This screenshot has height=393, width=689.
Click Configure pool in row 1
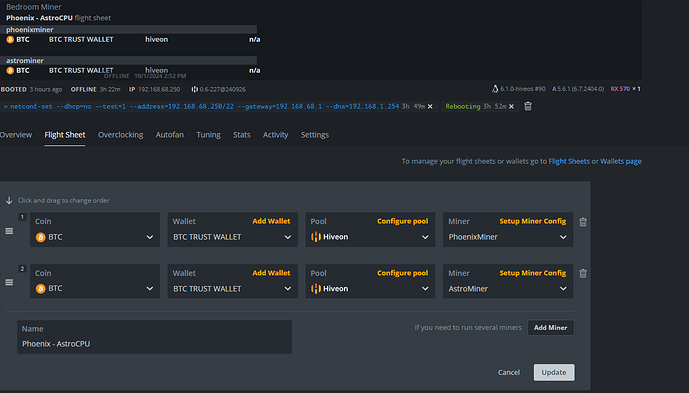403,221
